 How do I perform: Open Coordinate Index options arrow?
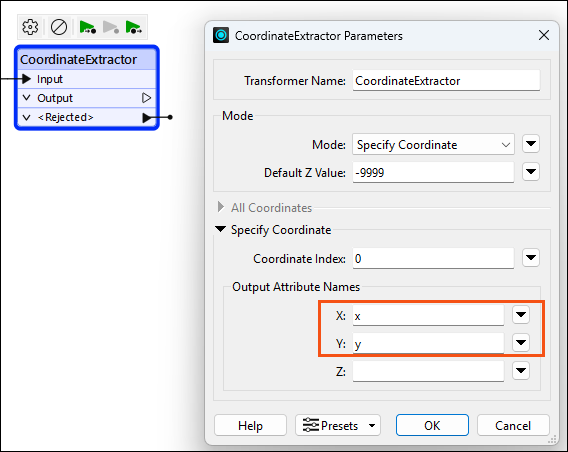pyautogui.click(x=531, y=258)
